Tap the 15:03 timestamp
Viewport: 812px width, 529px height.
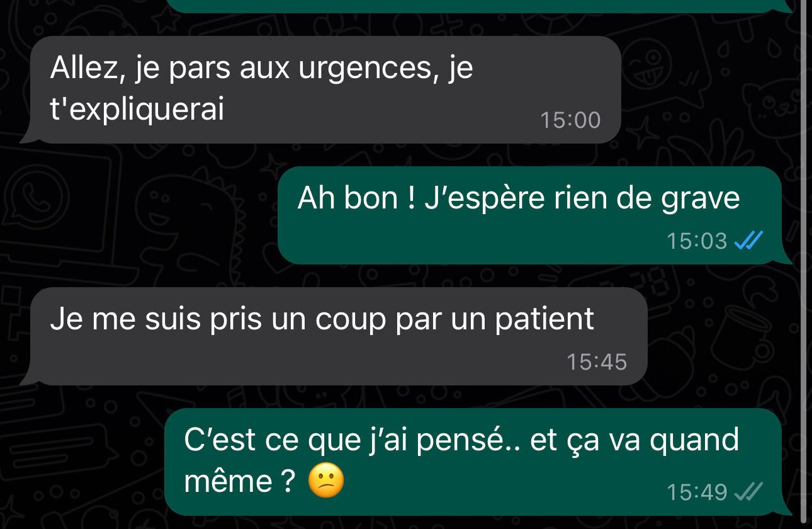pyautogui.click(x=697, y=241)
